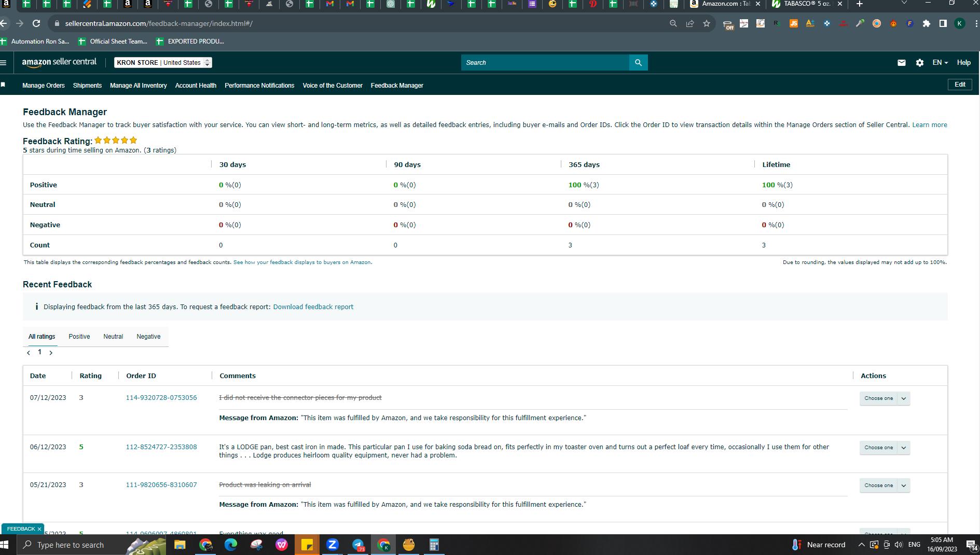
Task: Open Choose one dropdown for order 111-9820656-8310607
Action: coord(885,485)
